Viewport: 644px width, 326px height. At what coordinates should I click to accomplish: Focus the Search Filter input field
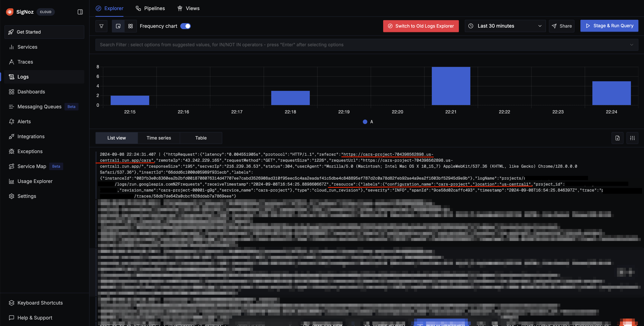367,45
